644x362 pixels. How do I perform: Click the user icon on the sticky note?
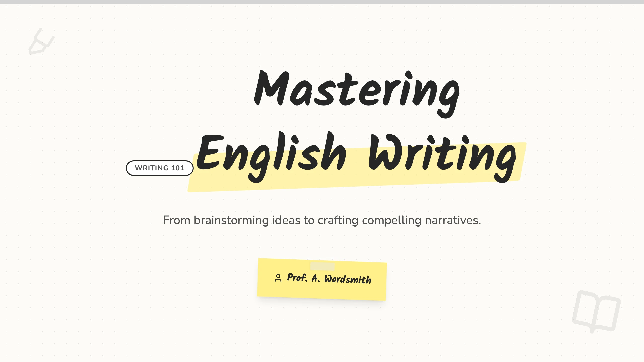278,278
